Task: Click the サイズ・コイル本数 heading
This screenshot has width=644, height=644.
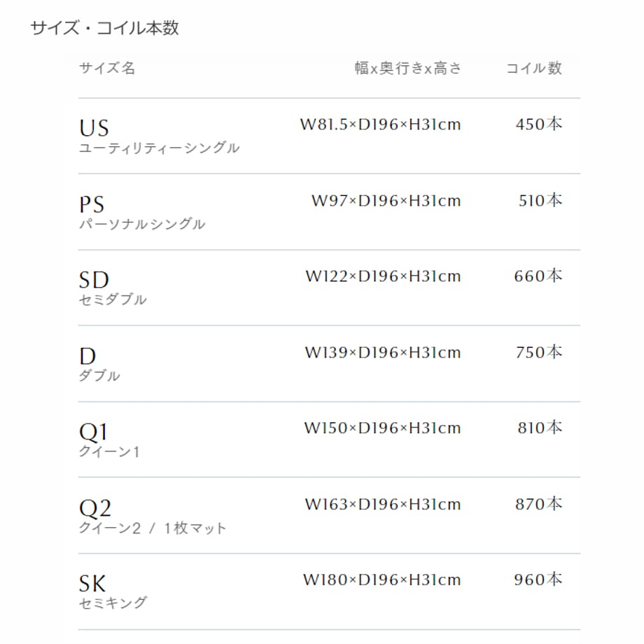Action: (x=105, y=28)
